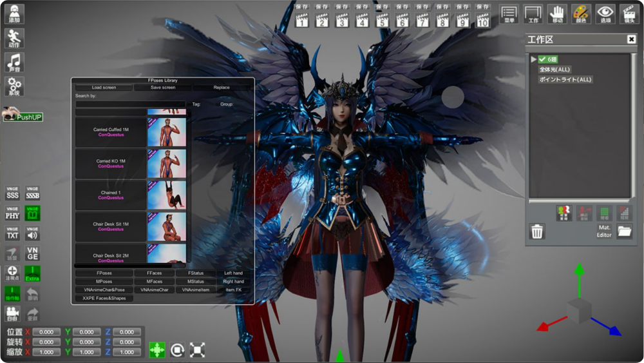Click Load screen in FPoses Library
The image size is (644, 363).
coord(104,88)
